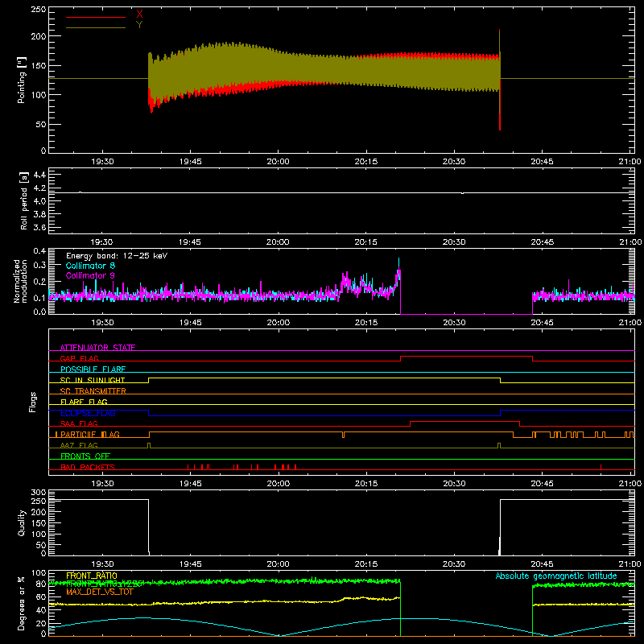Click 20:00 time label under Pointing plot
The width and height of the screenshot is (644, 644).
278,162
